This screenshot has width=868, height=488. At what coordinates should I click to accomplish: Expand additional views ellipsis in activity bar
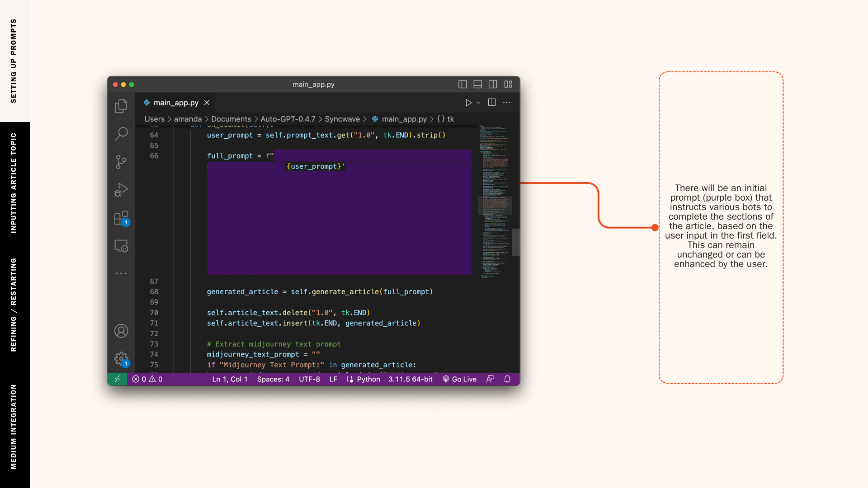click(x=121, y=273)
